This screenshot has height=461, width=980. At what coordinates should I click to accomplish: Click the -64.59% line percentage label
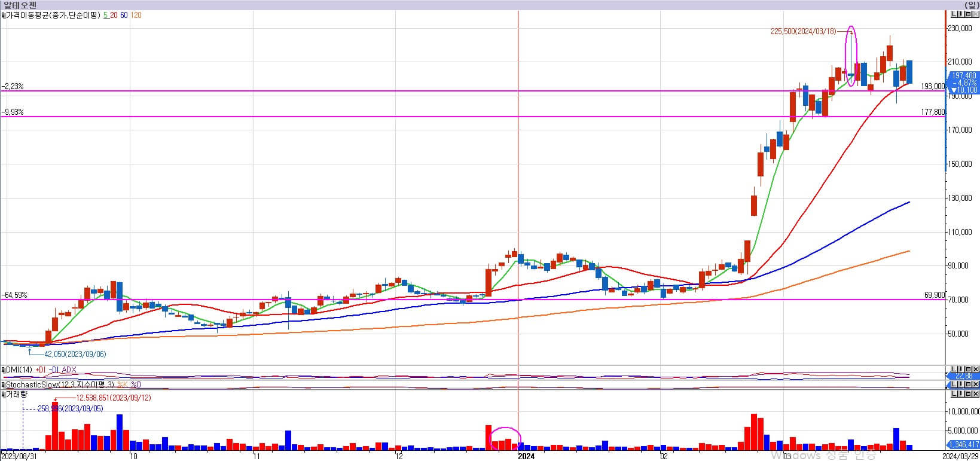(14, 295)
